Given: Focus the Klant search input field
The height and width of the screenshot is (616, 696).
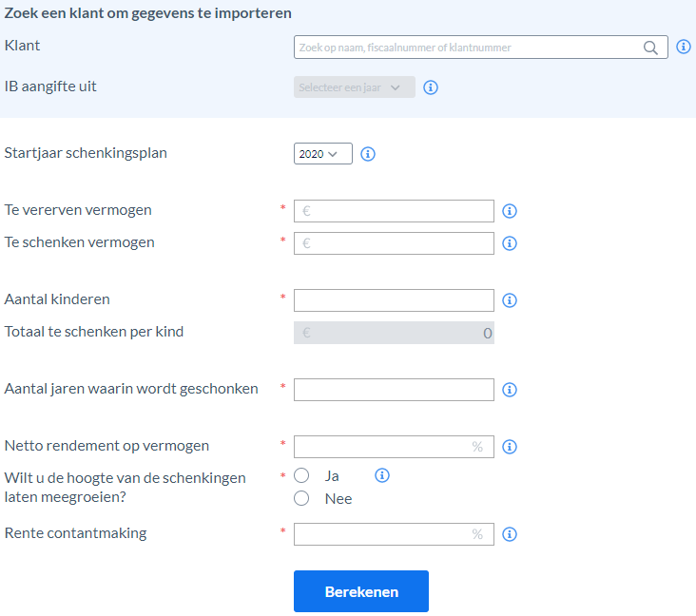Looking at the screenshot, I should point(481,47).
